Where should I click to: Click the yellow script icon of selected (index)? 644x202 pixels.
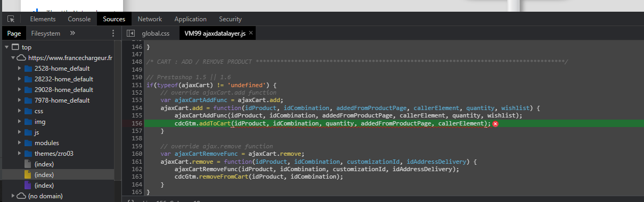28,175
